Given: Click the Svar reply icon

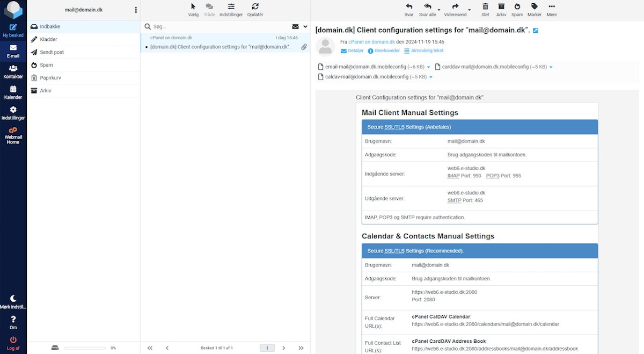Looking at the screenshot, I should pos(409,9).
